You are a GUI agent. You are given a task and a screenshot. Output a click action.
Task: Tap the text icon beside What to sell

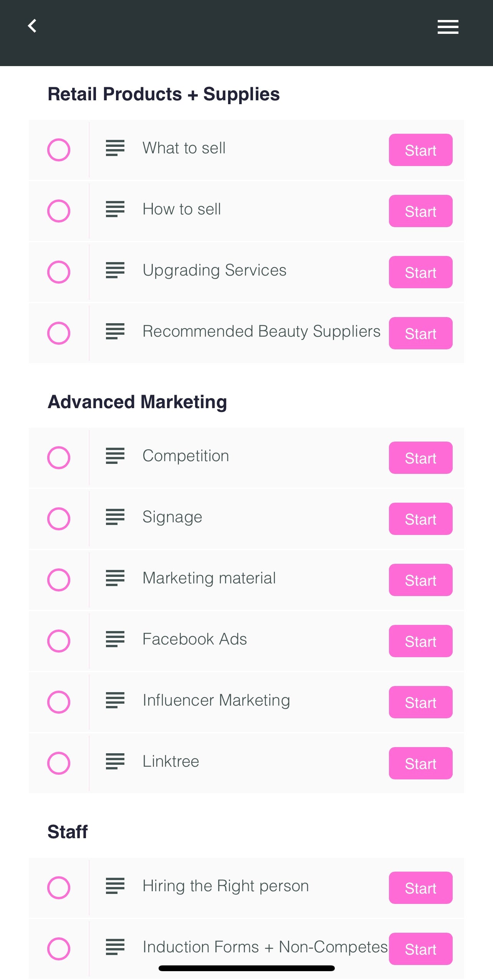115,148
